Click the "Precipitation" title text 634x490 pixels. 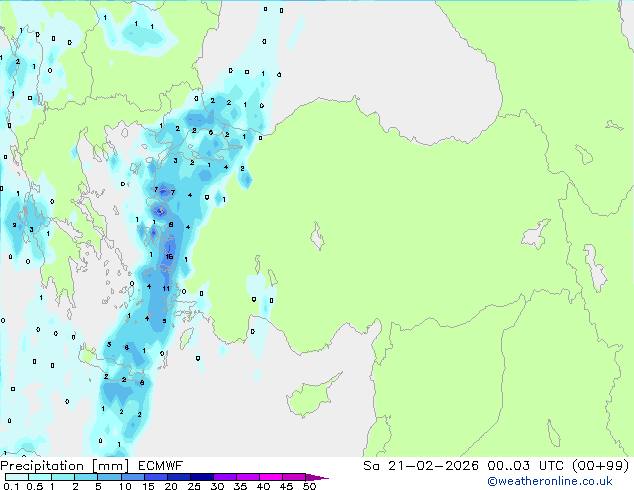[x=42, y=466]
